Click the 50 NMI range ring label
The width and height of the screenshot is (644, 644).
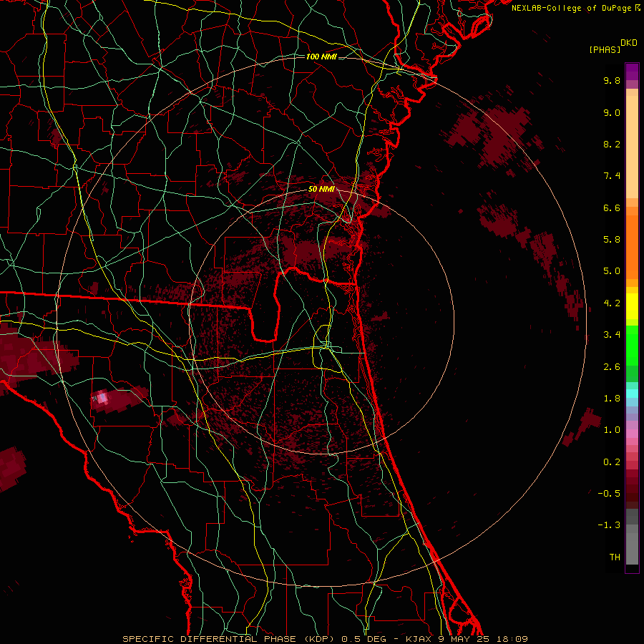321,189
